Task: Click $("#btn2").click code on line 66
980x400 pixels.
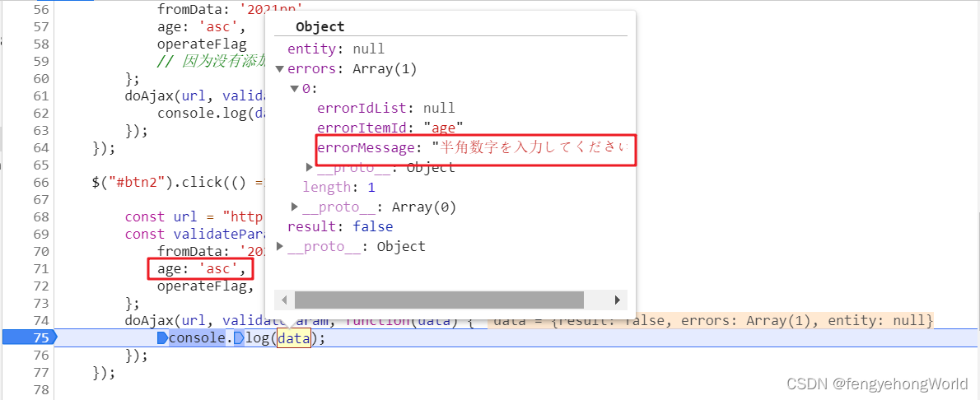Action: [x=176, y=182]
